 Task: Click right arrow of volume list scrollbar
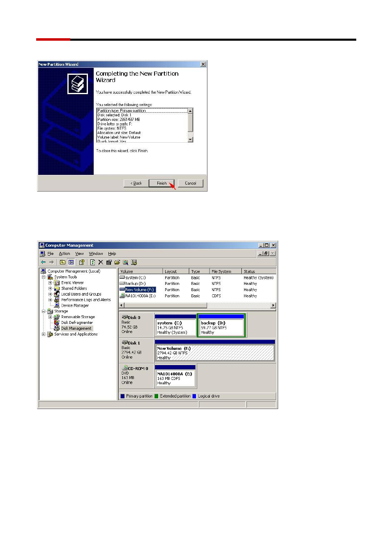pos(273,305)
